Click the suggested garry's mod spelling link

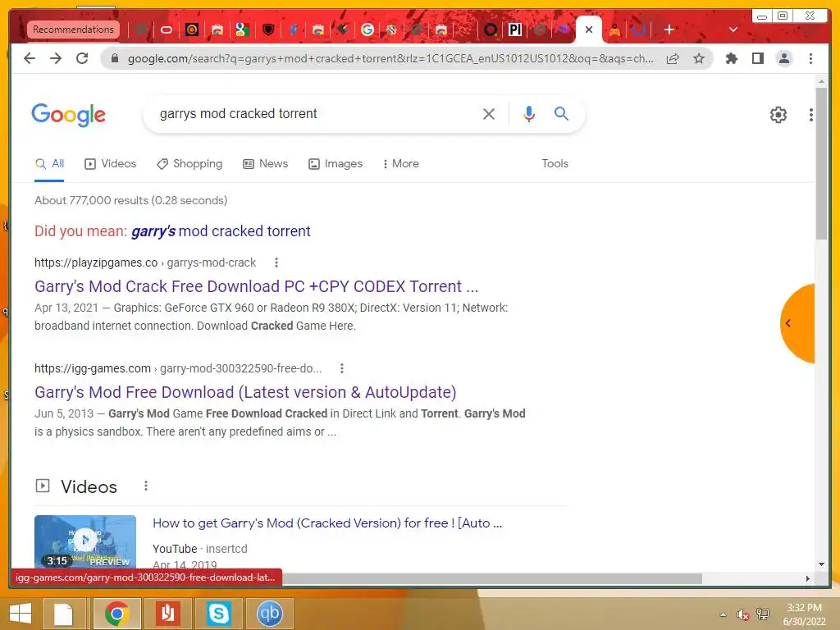[221, 231]
